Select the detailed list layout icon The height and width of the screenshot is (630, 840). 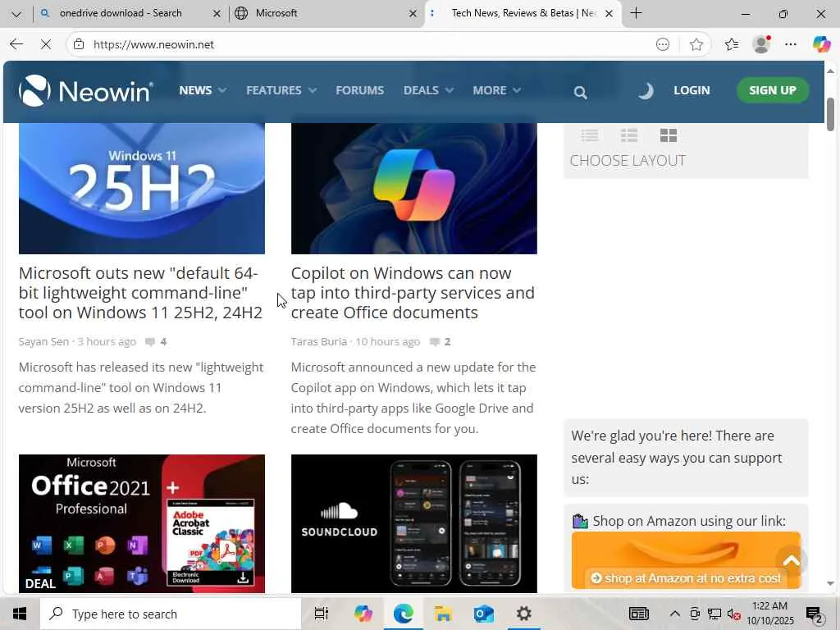click(629, 135)
